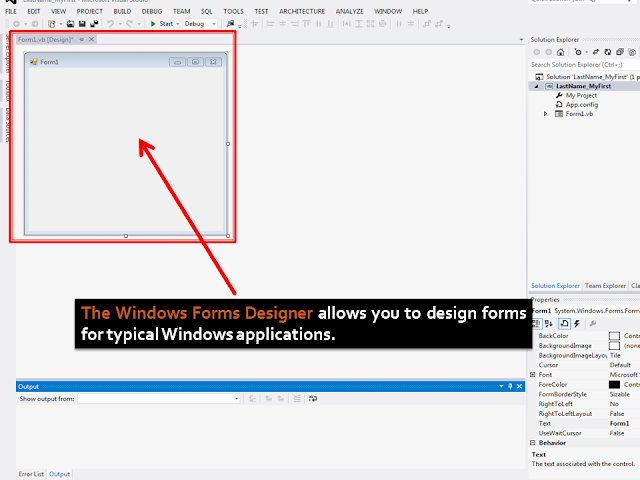Click the Show All Files icon
Viewport: 640px width, 480px height.
coord(632,52)
